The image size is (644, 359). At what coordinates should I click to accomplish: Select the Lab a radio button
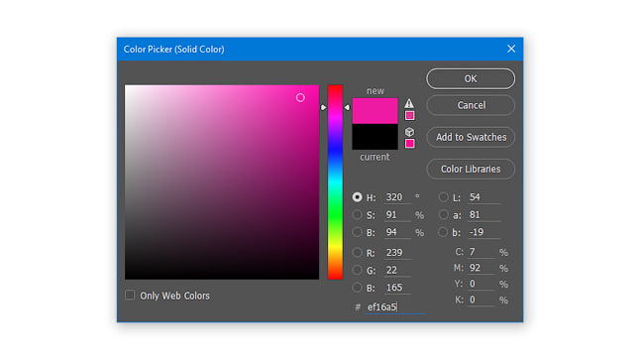pos(444,214)
